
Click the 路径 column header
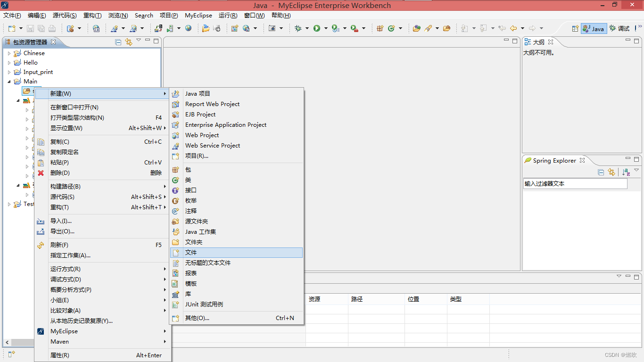pyautogui.click(x=376, y=299)
